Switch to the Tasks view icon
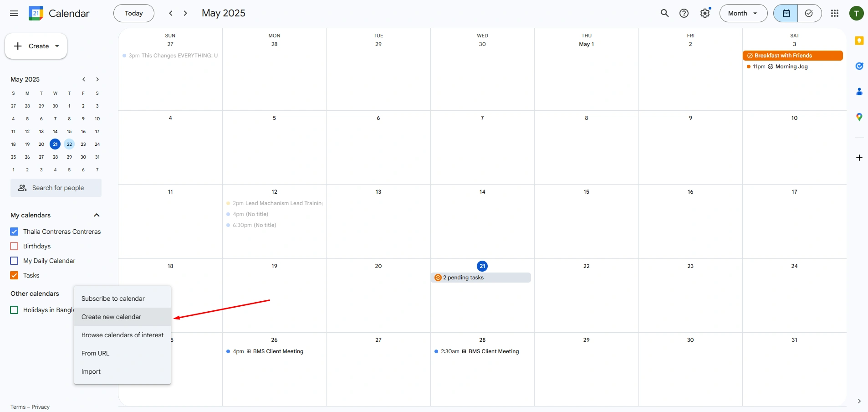868x412 pixels. tap(809, 13)
